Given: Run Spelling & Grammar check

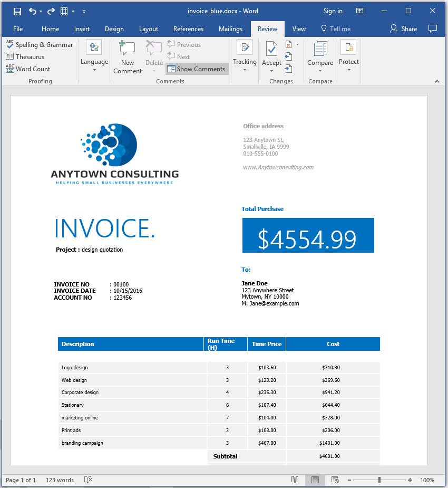Looking at the screenshot, I should 40,45.
